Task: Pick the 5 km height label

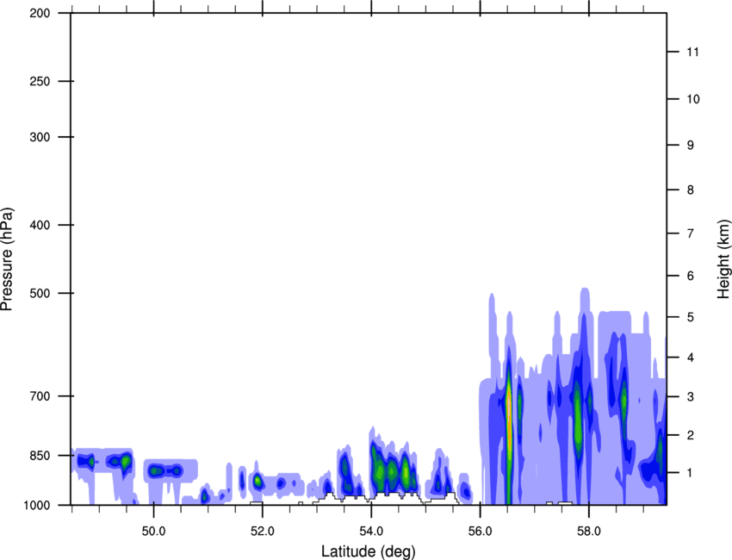Action: coord(690,317)
